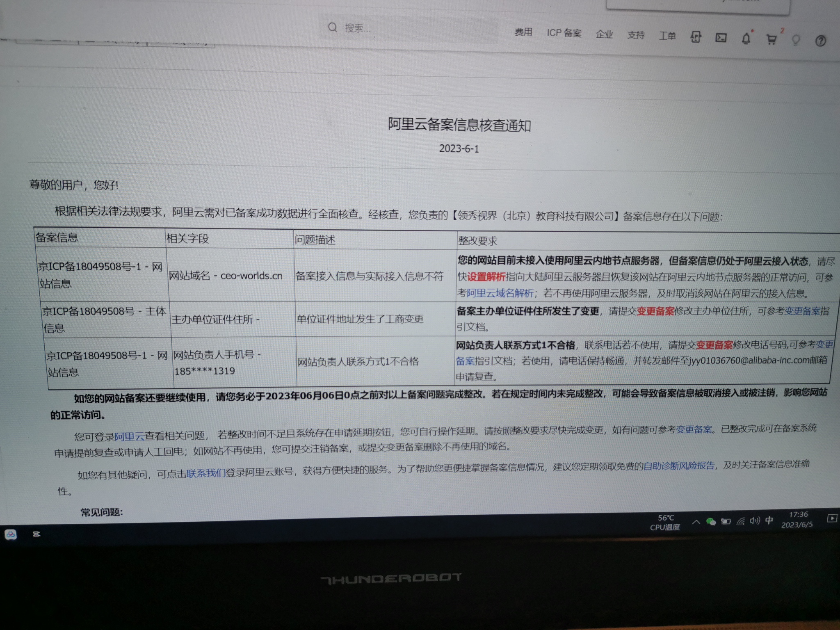
Task: Open the notification bell
Action: pos(746,39)
